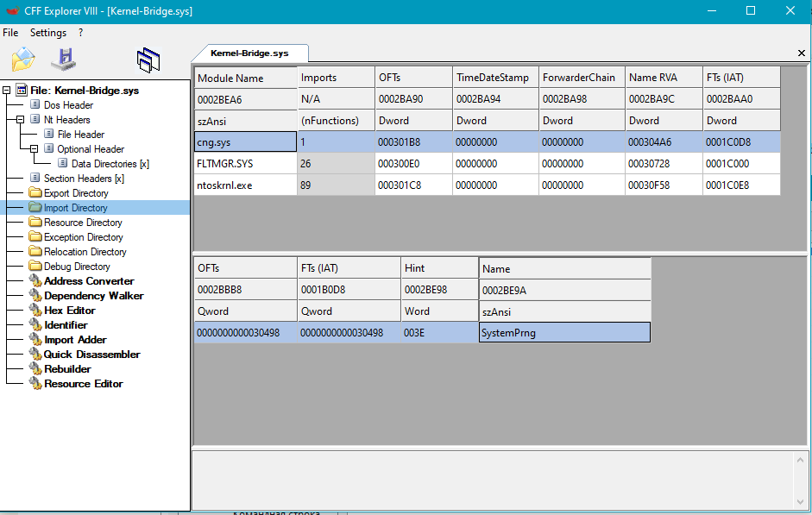Click the Dependency Walker tool icon
The width and height of the screenshot is (812, 515).
click(35, 296)
